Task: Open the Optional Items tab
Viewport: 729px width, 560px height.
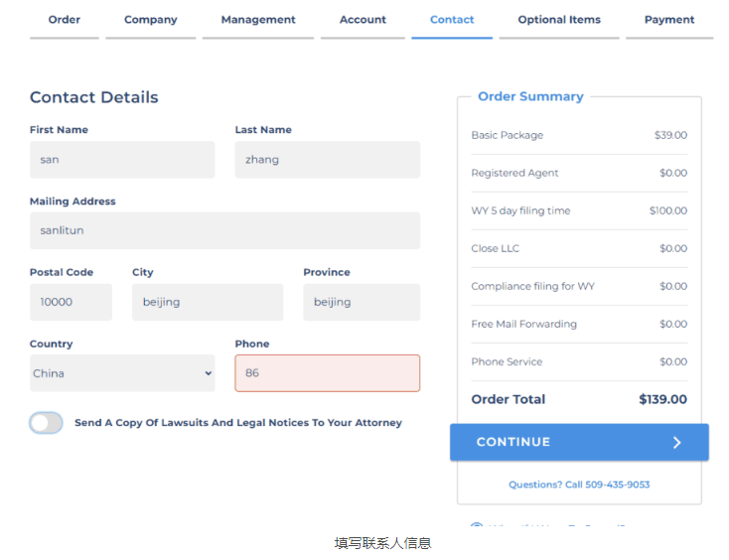Action: pyautogui.click(x=559, y=20)
